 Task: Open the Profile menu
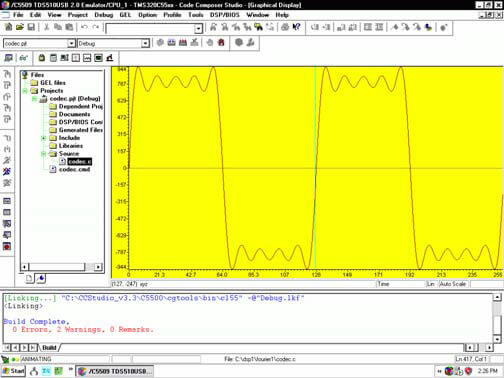tap(172, 15)
